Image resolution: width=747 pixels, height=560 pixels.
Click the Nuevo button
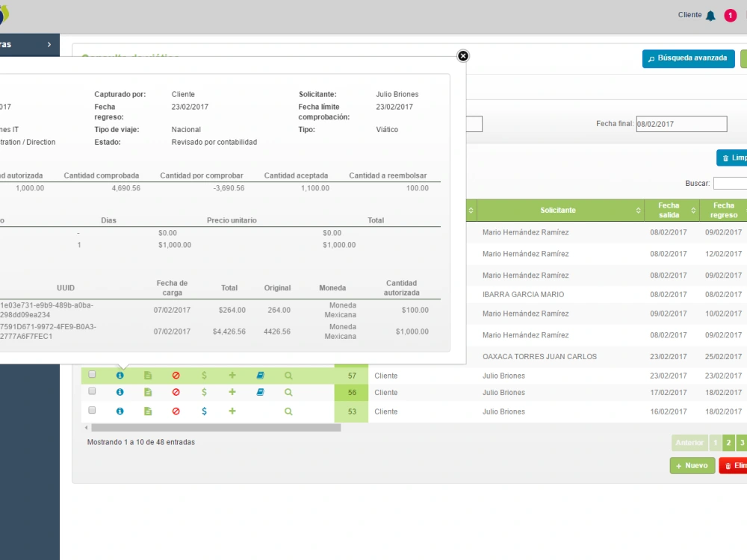(x=692, y=465)
